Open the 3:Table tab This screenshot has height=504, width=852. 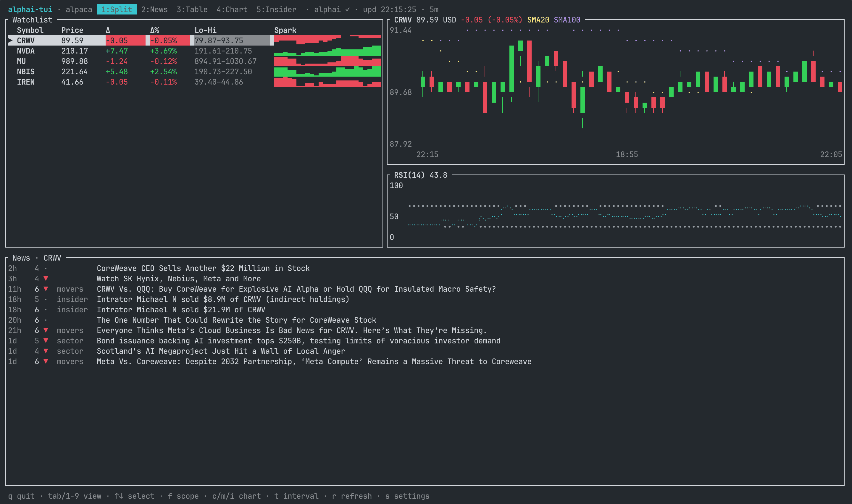[192, 9]
